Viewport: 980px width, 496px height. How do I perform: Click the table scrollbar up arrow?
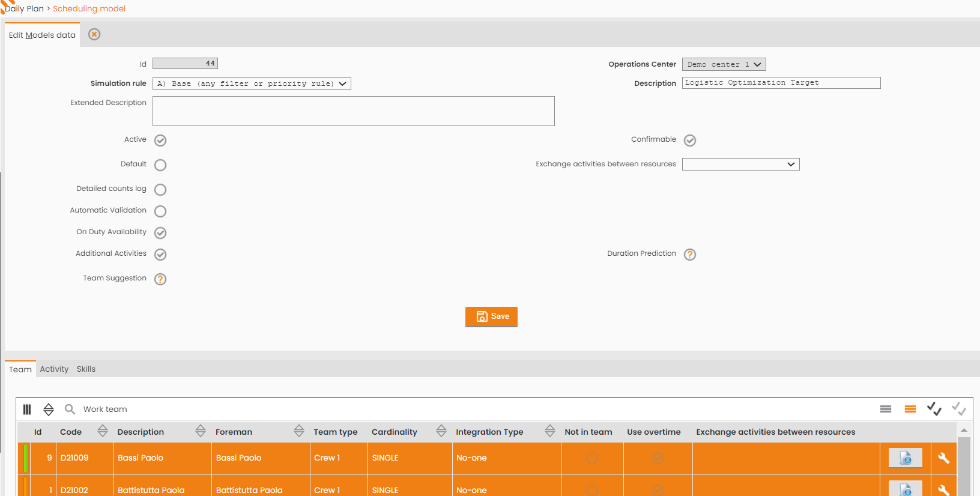coord(964,430)
